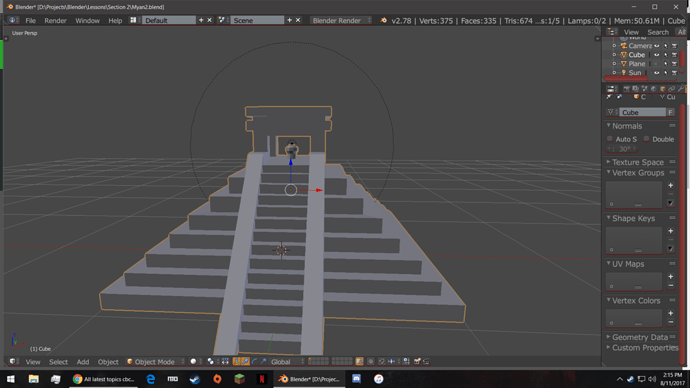Toggle Cube renderability camera icon
Viewport: 690px width, 388px height.
click(x=674, y=55)
